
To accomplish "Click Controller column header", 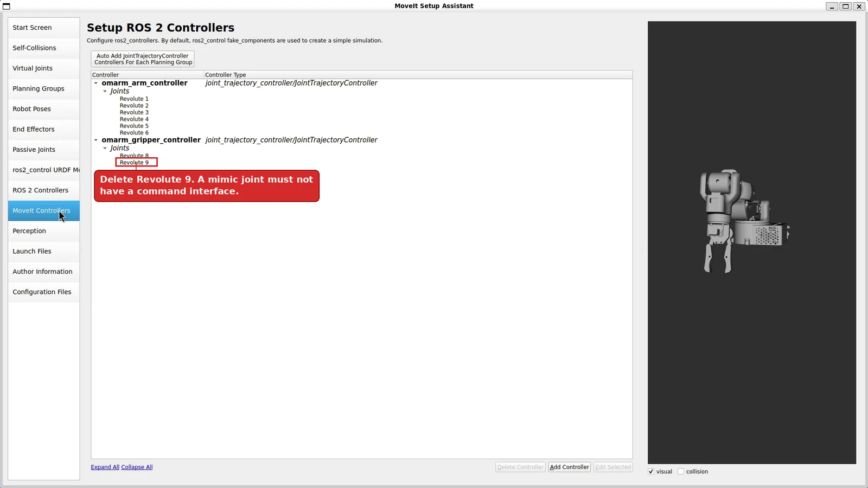I will [x=148, y=75].
